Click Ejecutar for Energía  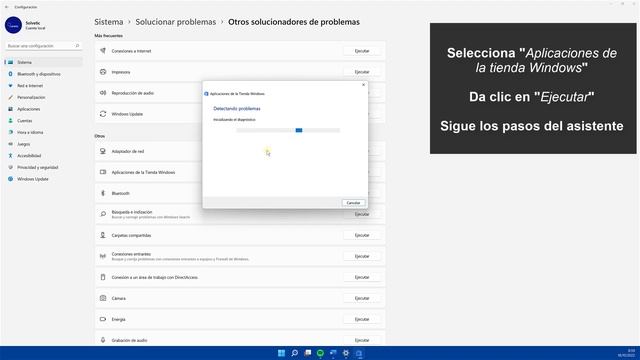click(x=362, y=319)
